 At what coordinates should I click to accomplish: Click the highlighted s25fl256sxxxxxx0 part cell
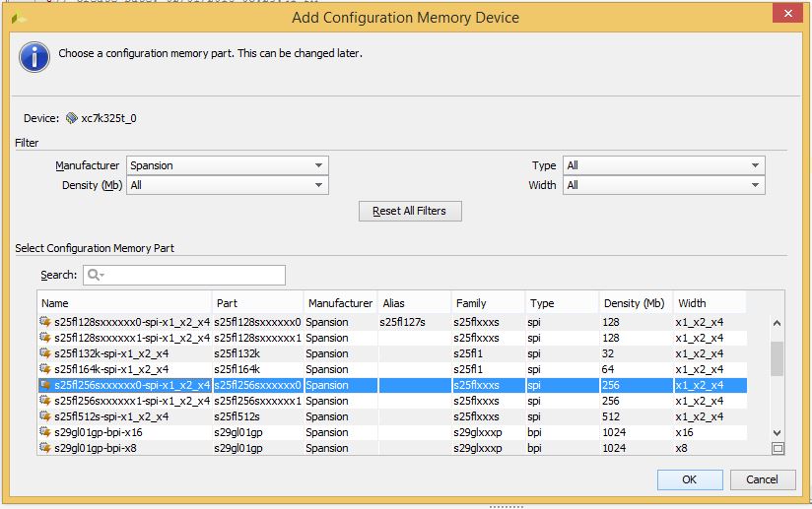tap(257, 385)
